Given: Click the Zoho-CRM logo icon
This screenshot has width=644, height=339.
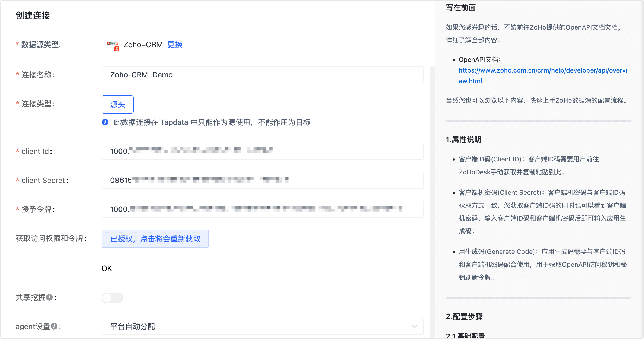Looking at the screenshot, I should [113, 46].
